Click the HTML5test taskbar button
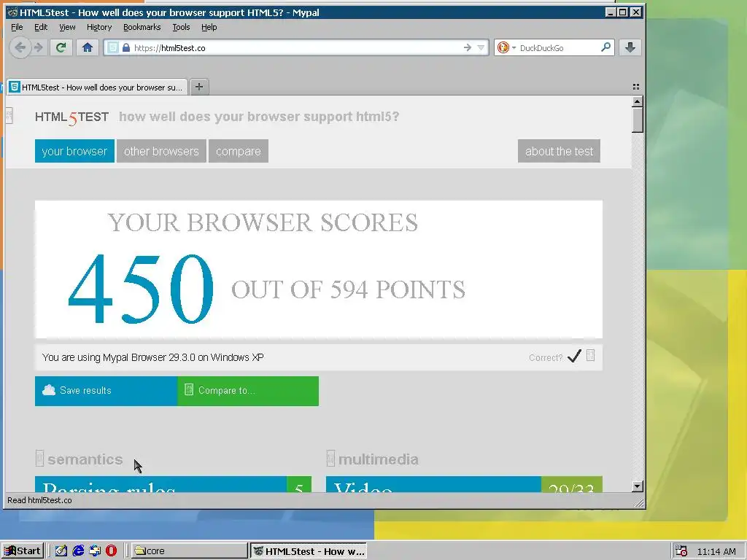Viewport: 747px width, 560px height. 309,551
